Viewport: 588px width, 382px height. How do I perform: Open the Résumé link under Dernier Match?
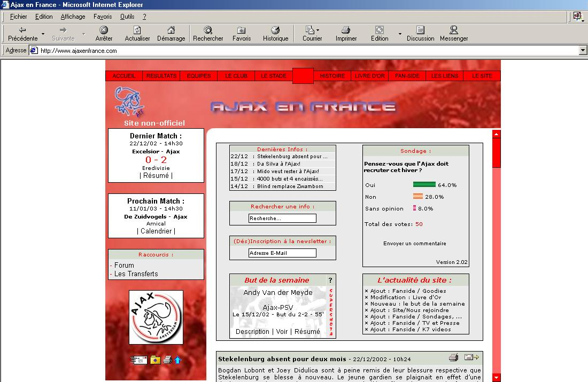(156, 175)
